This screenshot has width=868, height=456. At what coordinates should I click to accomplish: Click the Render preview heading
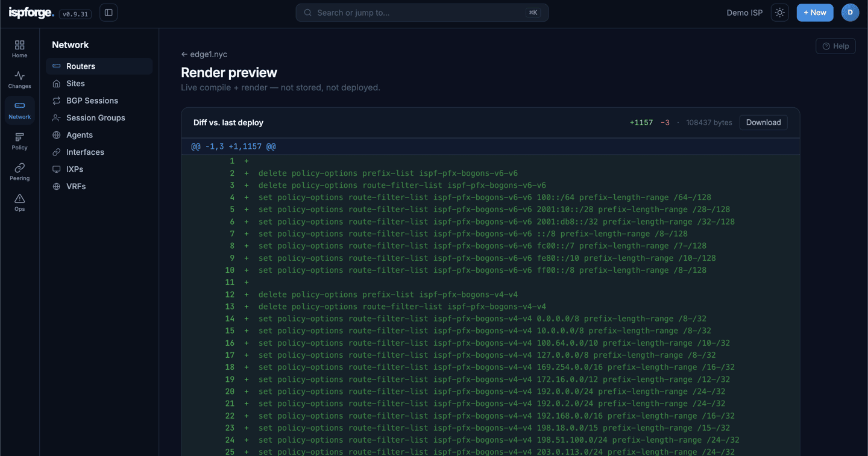(229, 72)
